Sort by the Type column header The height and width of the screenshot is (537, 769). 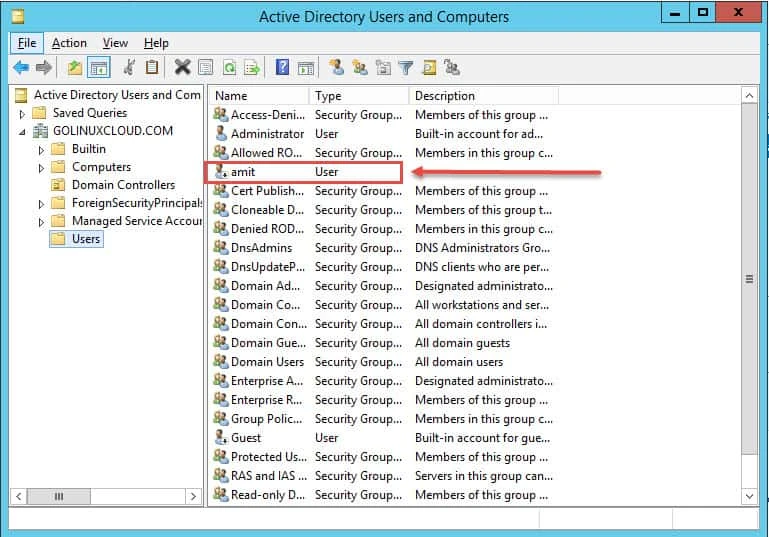359,96
